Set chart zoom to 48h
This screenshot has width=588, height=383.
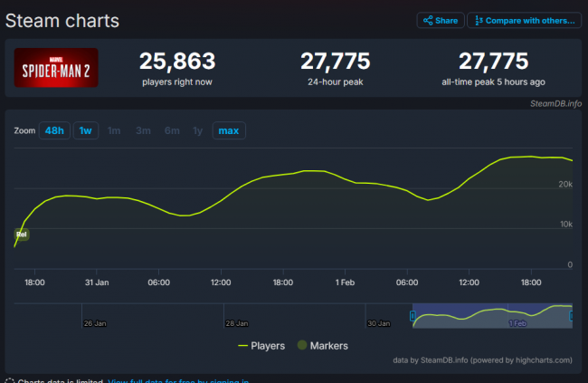pos(54,131)
